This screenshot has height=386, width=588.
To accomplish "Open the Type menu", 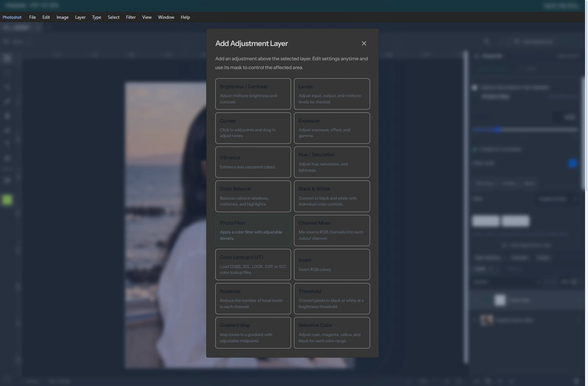I will pyautogui.click(x=97, y=17).
